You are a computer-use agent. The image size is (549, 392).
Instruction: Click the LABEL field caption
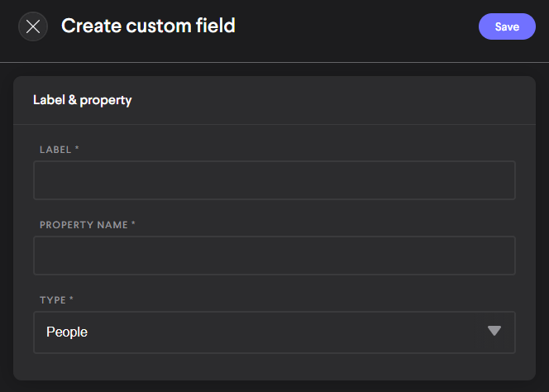click(55, 150)
